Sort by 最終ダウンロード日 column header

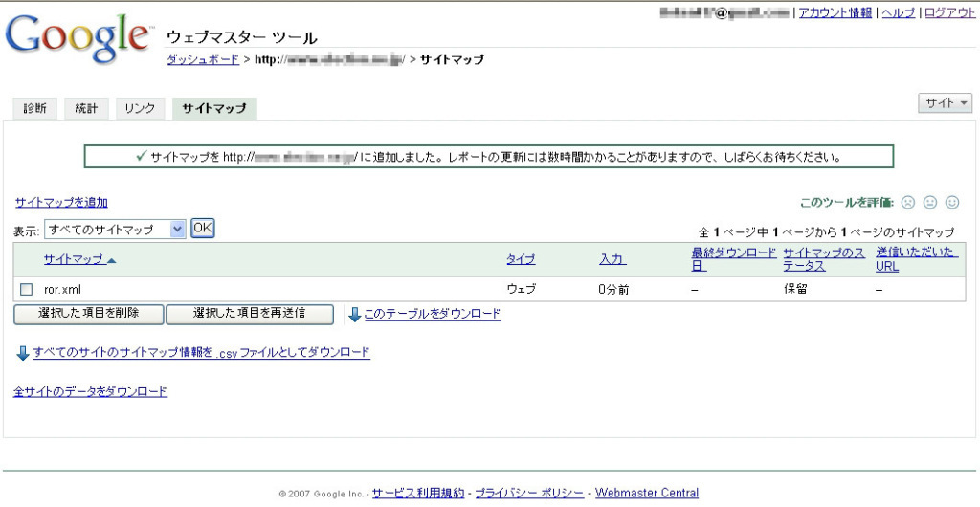coord(734,259)
